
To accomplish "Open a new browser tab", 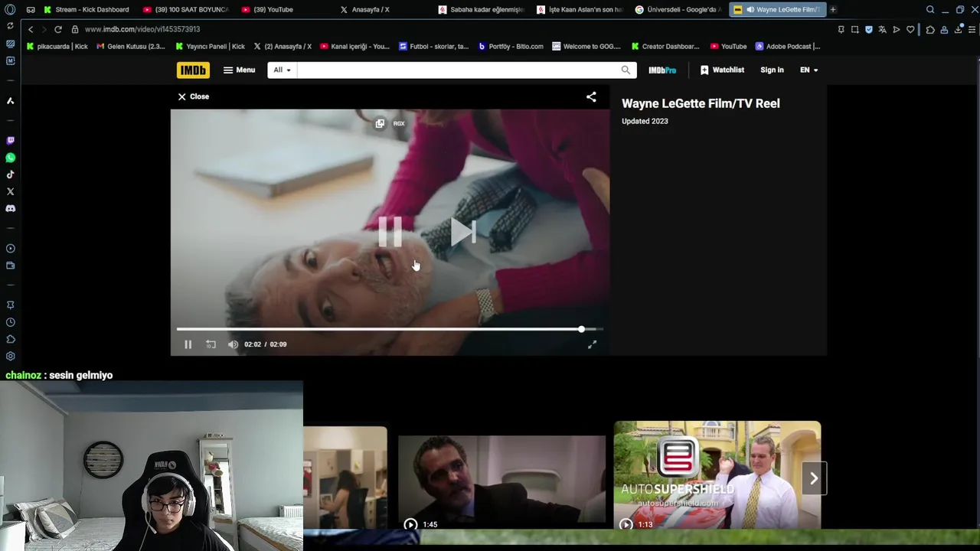I will click(833, 10).
